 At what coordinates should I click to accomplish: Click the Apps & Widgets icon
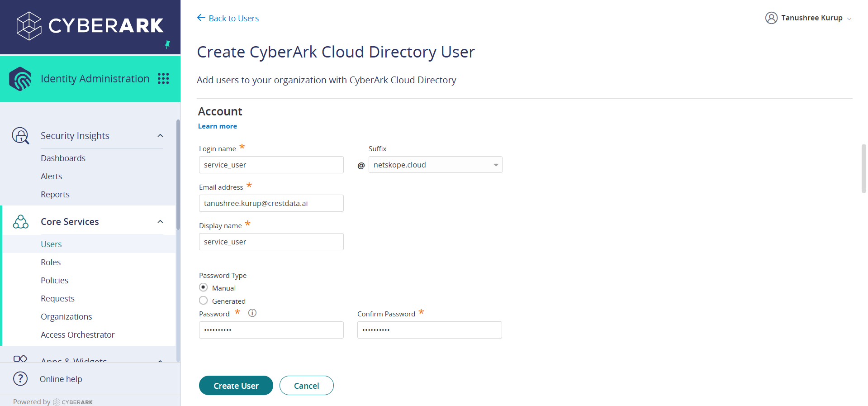pos(20,358)
